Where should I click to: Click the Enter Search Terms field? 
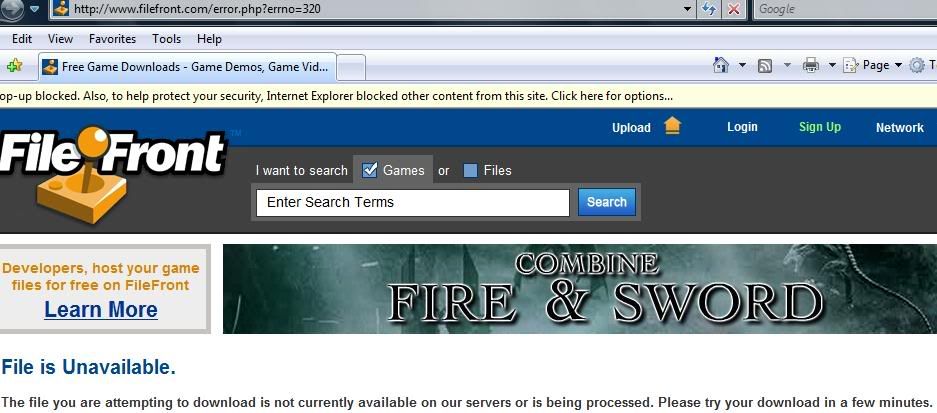pos(413,203)
